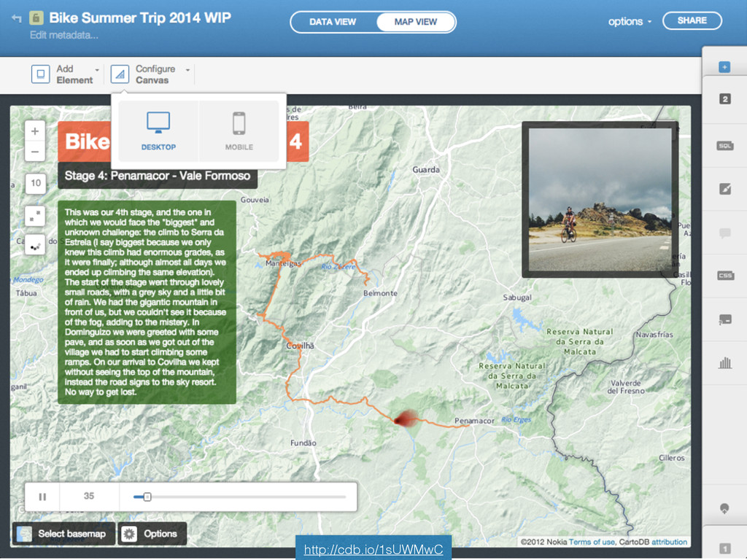This screenshot has width=747, height=560.
Task: Select Desktop canvas mode
Action: point(158,131)
